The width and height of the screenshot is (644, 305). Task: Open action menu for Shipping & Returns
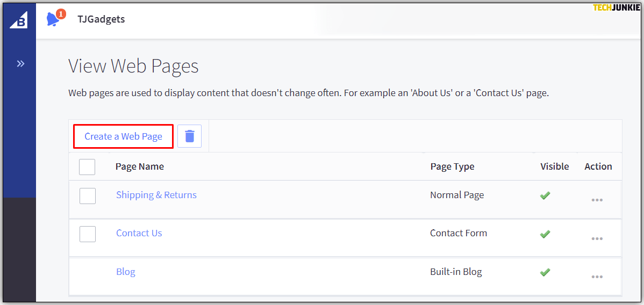click(x=597, y=200)
